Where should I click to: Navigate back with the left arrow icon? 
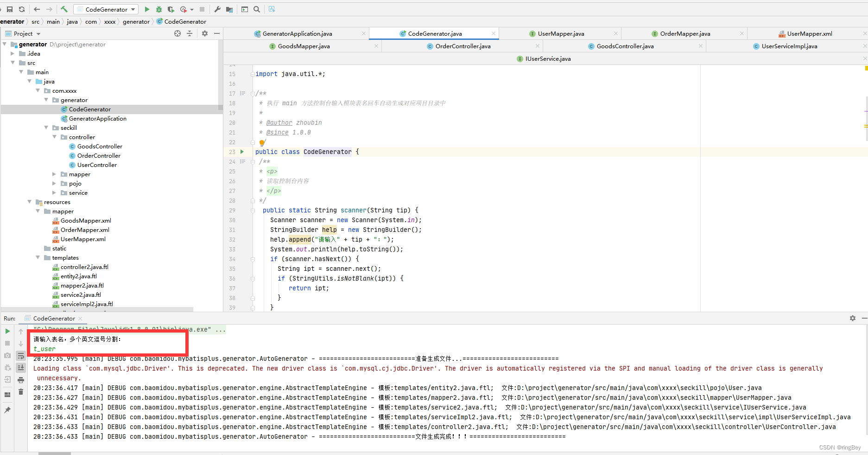coord(37,9)
